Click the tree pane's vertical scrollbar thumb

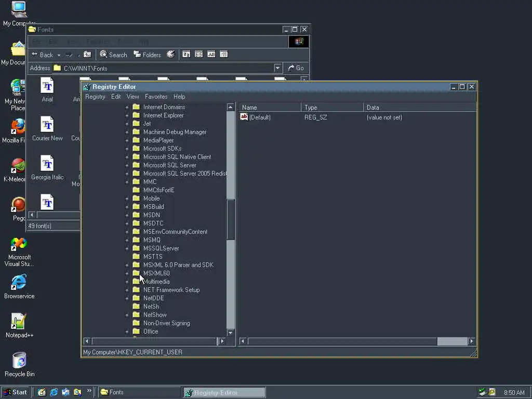pyautogui.click(x=230, y=219)
